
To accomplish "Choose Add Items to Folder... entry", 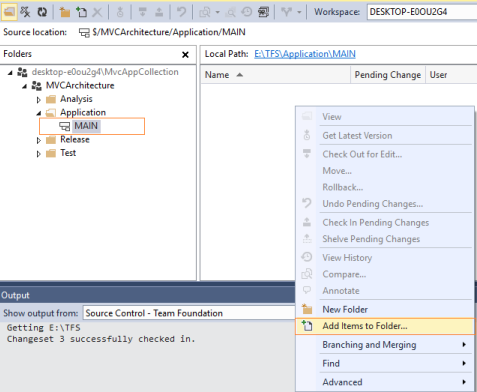I will 385,326.
